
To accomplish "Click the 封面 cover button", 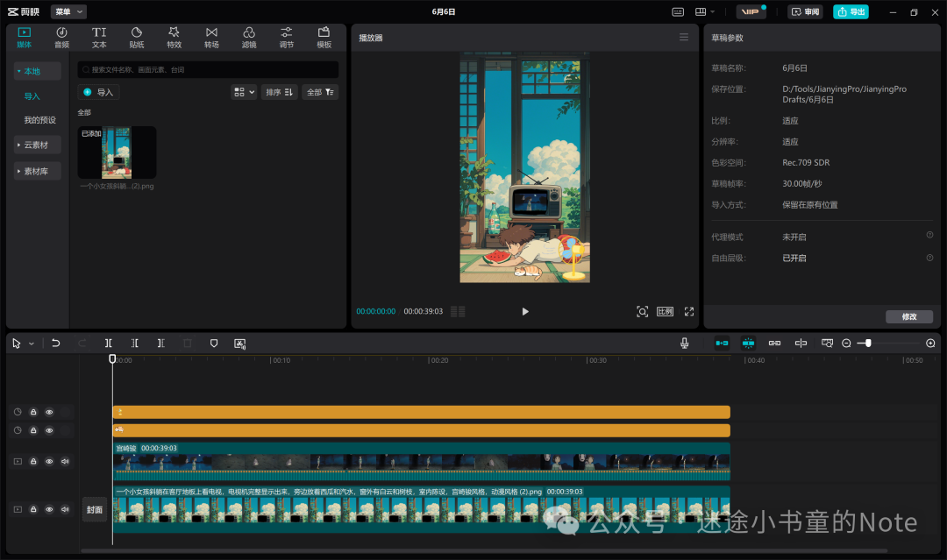I will pos(95,510).
